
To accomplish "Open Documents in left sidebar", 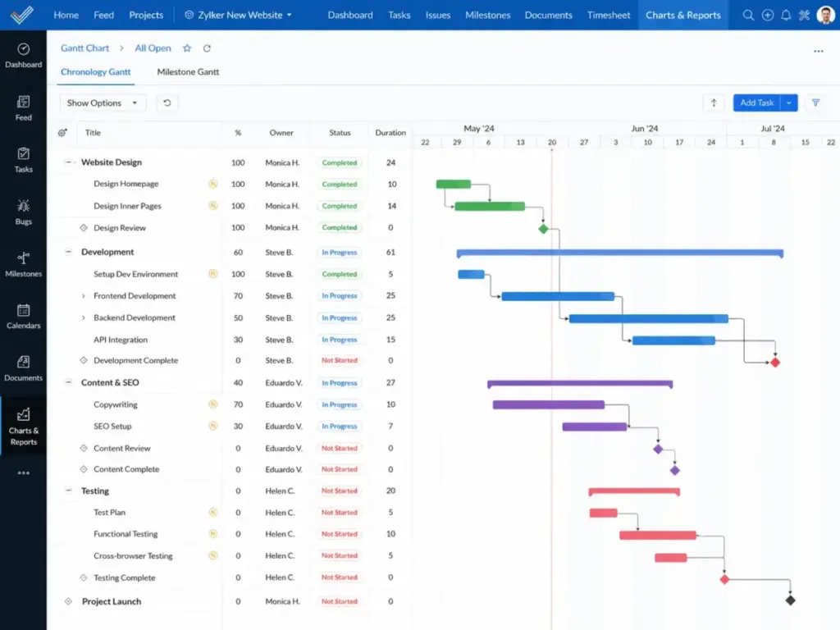I will point(23,369).
